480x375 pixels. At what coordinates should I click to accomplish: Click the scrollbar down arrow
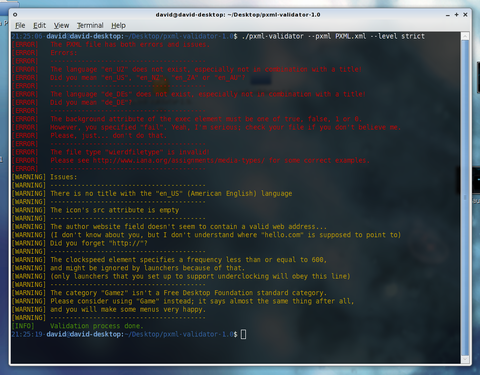[x=465, y=359]
